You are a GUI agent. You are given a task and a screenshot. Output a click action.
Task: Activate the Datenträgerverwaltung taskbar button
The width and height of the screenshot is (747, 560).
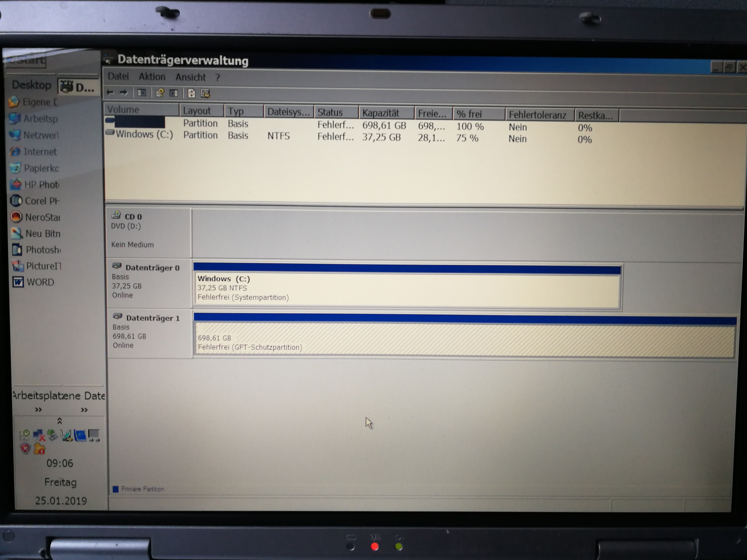pos(79,87)
